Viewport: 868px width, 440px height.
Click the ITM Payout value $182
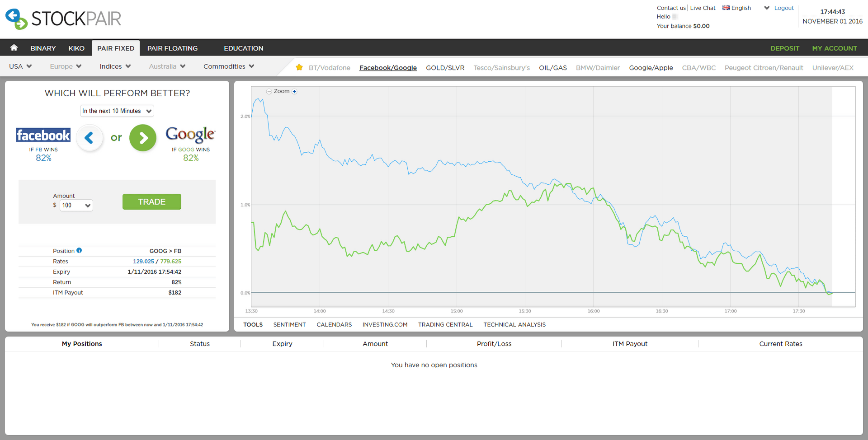pyautogui.click(x=175, y=292)
